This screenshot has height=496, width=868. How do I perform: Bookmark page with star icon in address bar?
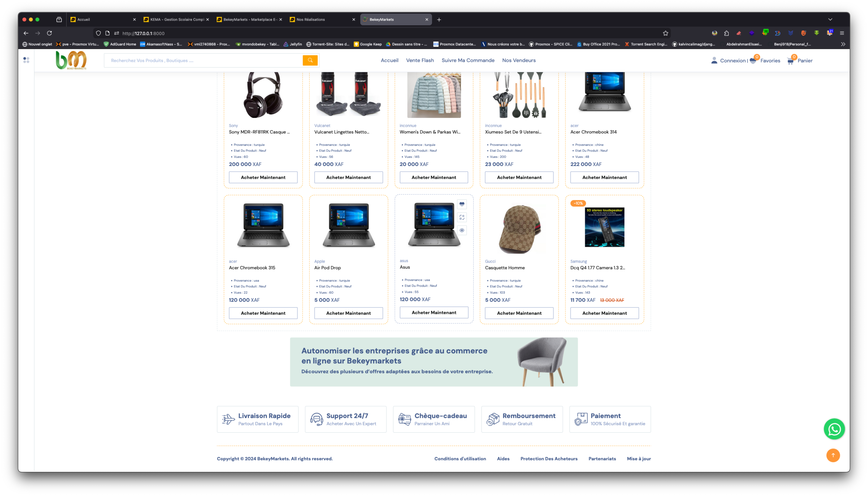tap(665, 33)
